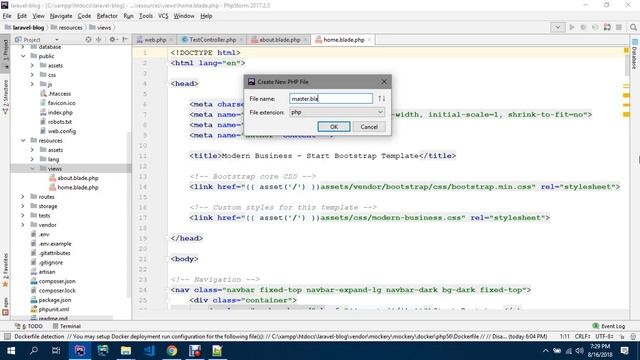Switch to the web.php tab
Image resolution: width=640 pixels, height=360 pixels.
point(155,40)
